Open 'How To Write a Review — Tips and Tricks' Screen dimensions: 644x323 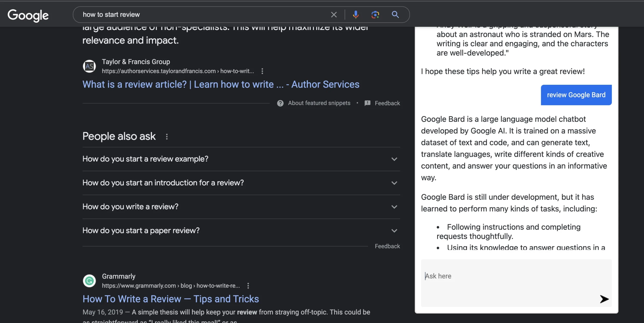coord(171,299)
